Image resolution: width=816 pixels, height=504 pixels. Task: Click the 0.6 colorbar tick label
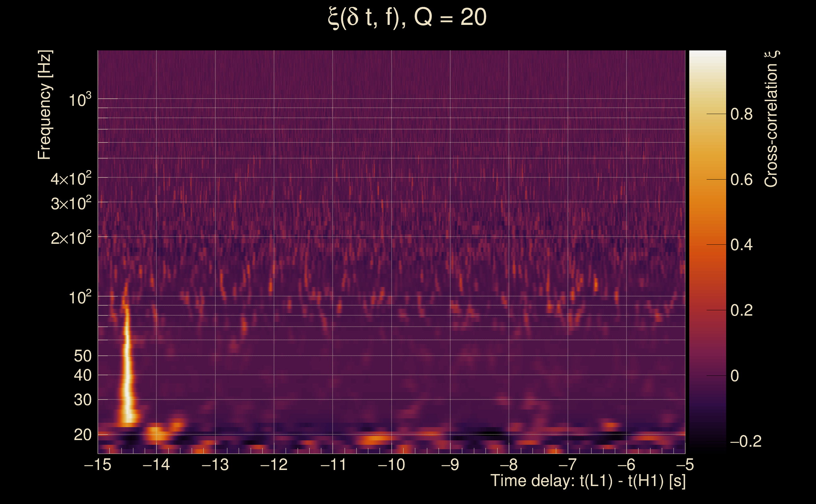point(741,180)
